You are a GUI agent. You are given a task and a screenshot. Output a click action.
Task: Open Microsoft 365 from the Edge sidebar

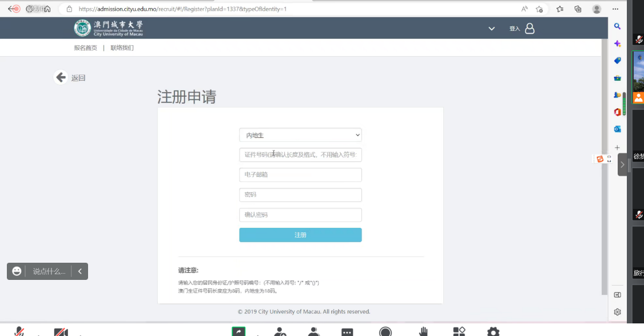tap(618, 112)
